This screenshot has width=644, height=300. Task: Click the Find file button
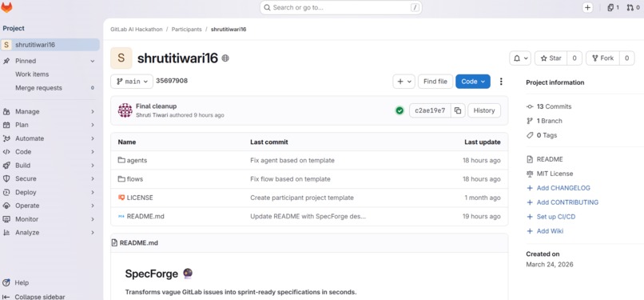[x=435, y=82]
